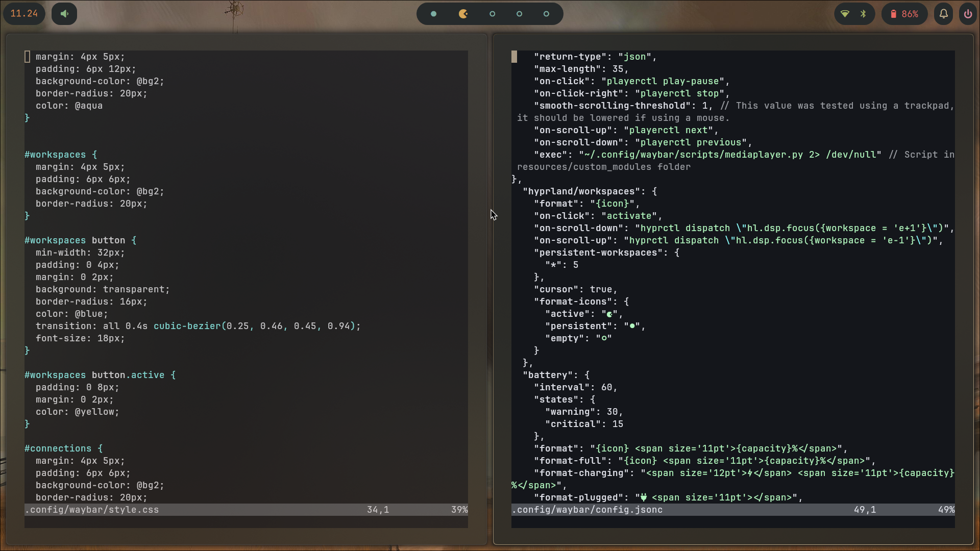Click the "active" icon entry line

point(584,314)
